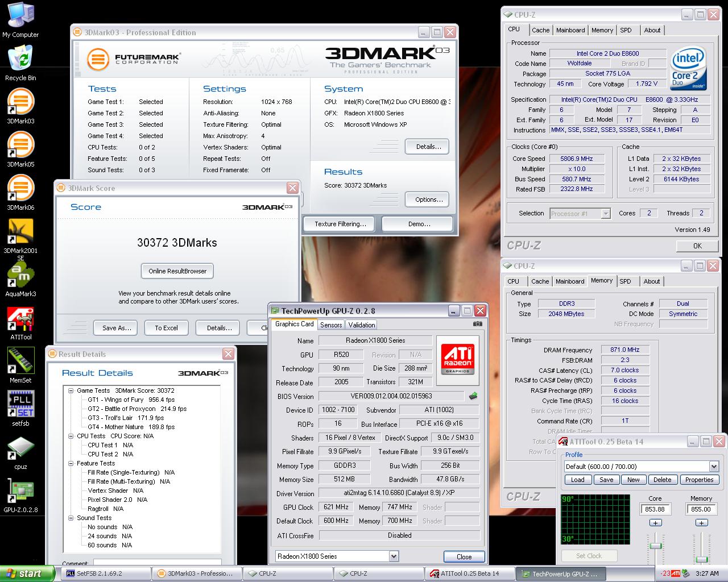Screen dimensions: 728x582
Task: Open the Sensors tab in GPU-Z
Action: tap(331, 325)
